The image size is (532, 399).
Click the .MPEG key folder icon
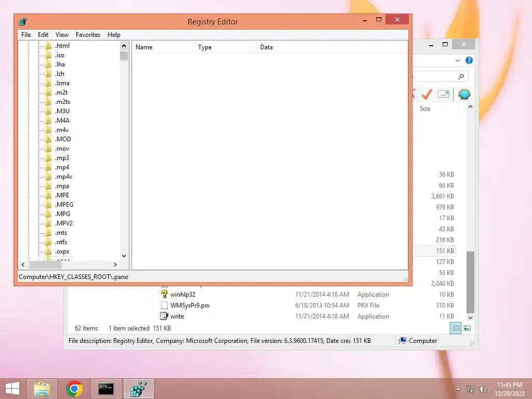coord(48,205)
